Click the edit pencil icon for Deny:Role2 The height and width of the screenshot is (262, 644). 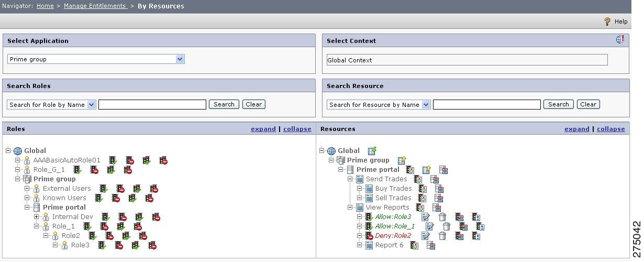(426, 236)
